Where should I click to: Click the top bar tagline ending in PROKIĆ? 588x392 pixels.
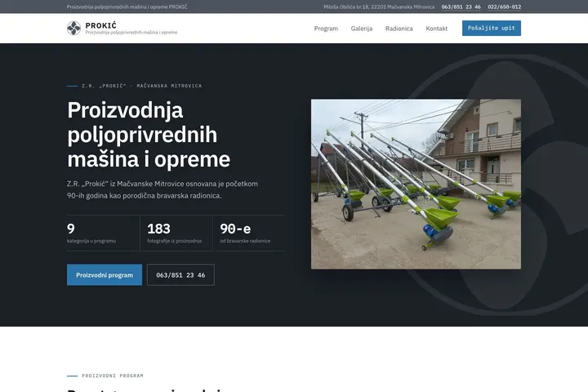[127, 7]
